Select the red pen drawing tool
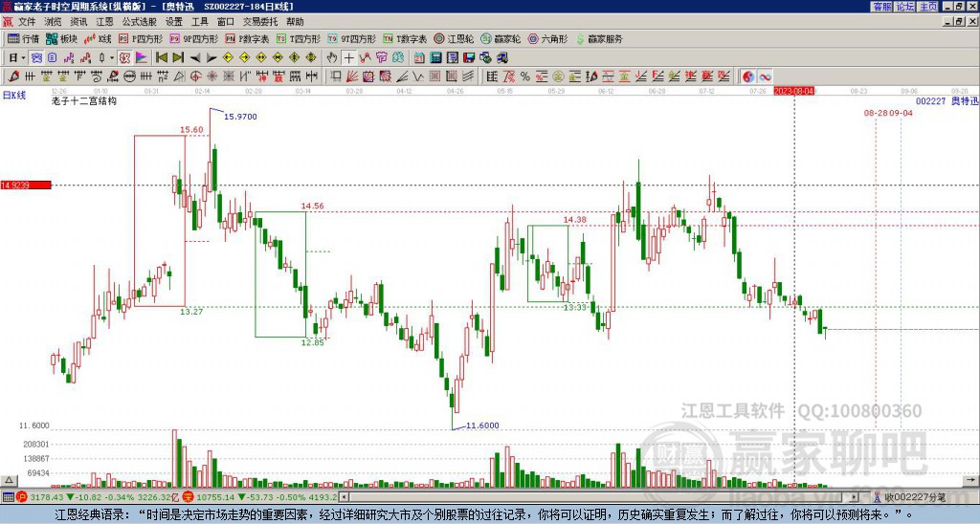This screenshot has height=524, width=980. pyautogui.click(x=12, y=76)
